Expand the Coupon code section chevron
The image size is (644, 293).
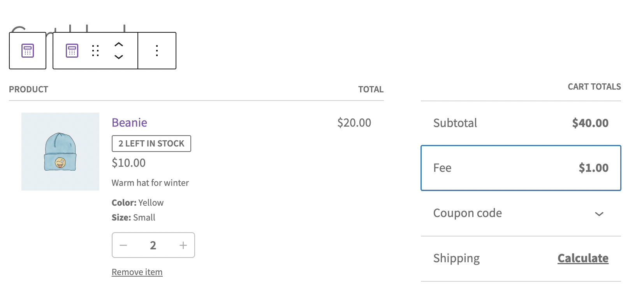click(600, 214)
